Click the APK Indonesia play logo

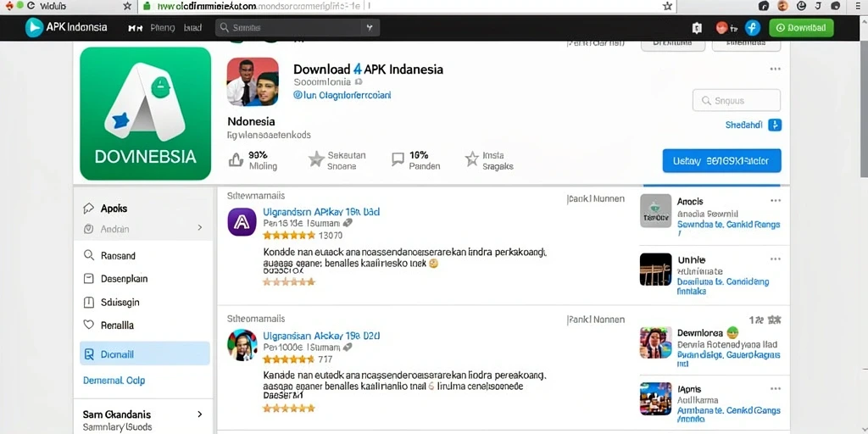tap(34, 28)
